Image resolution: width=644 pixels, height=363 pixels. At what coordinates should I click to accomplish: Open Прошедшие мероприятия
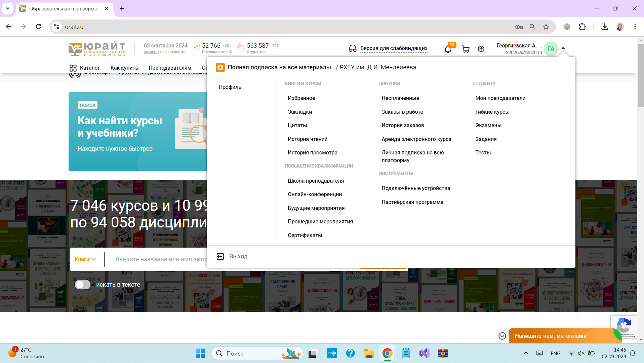tap(320, 221)
